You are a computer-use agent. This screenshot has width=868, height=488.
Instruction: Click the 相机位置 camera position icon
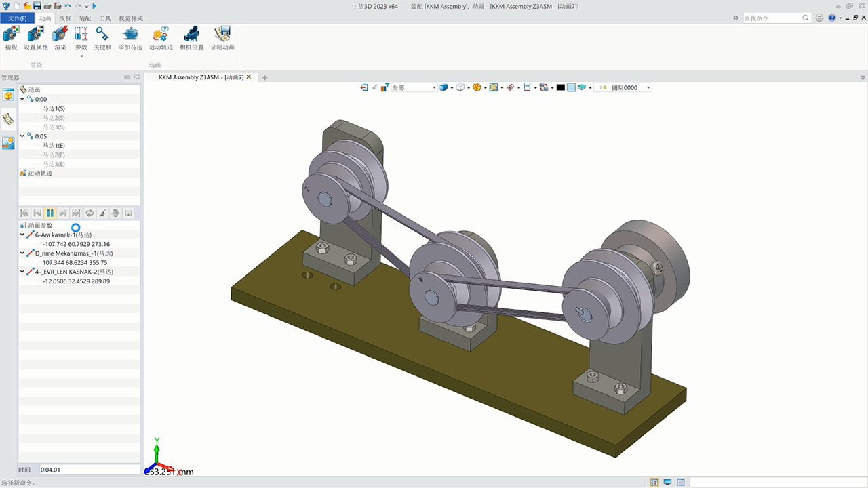tap(191, 35)
